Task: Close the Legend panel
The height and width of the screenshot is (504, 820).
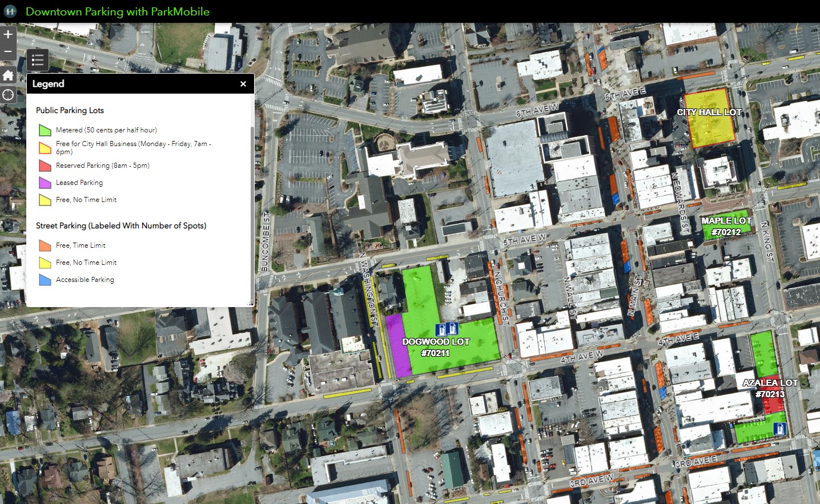Action: (x=243, y=83)
